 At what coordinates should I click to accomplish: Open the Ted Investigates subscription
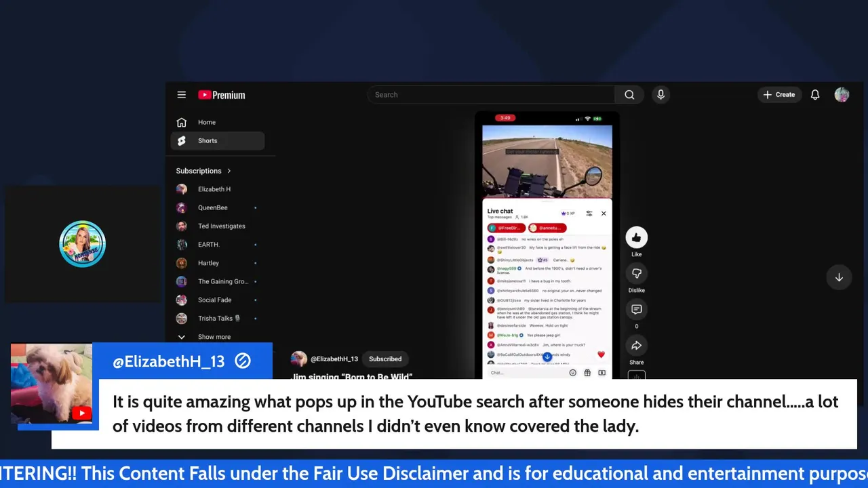pos(217,226)
